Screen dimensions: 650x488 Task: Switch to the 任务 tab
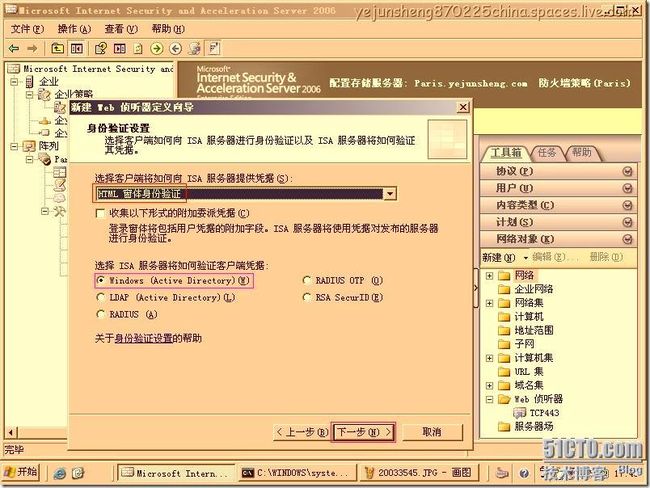547,153
